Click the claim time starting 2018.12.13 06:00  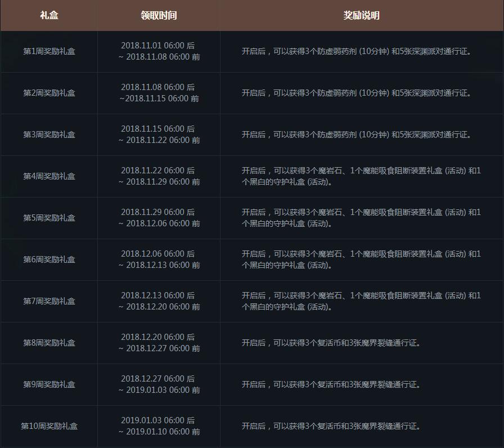(x=159, y=301)
